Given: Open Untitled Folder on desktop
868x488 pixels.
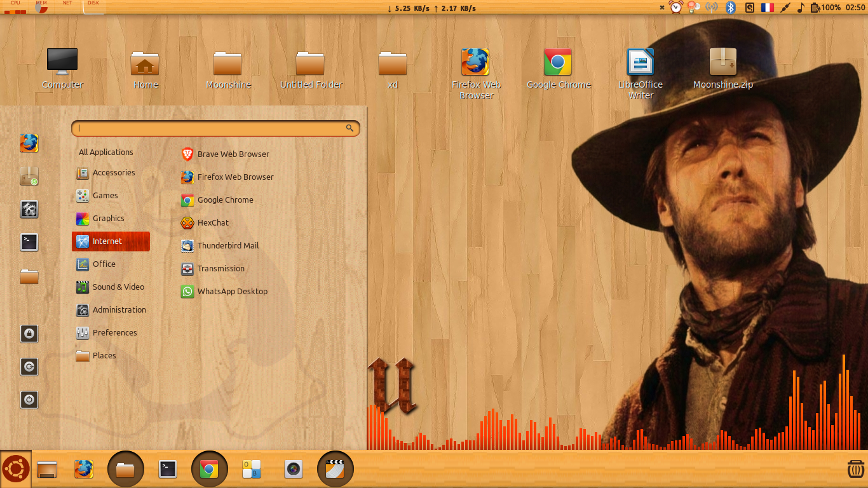Looking at the screenshot, I should [311, 68].
